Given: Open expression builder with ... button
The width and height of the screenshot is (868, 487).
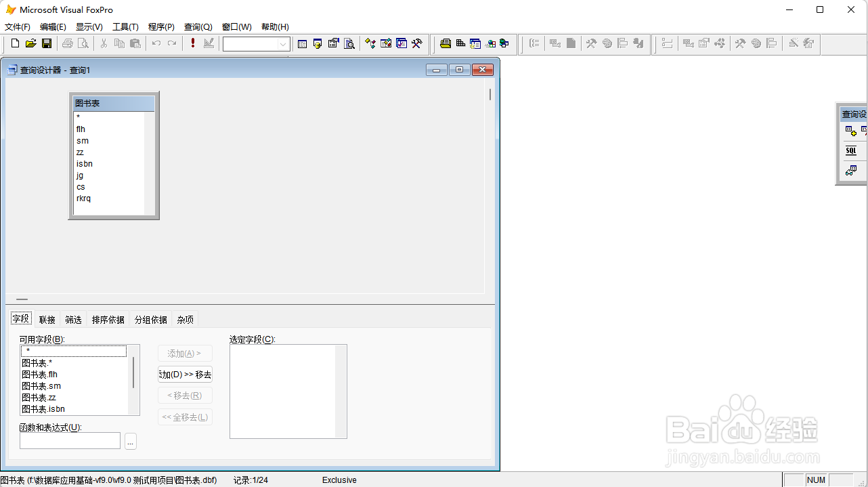Looking at the screenshot, I should point(131,441).
